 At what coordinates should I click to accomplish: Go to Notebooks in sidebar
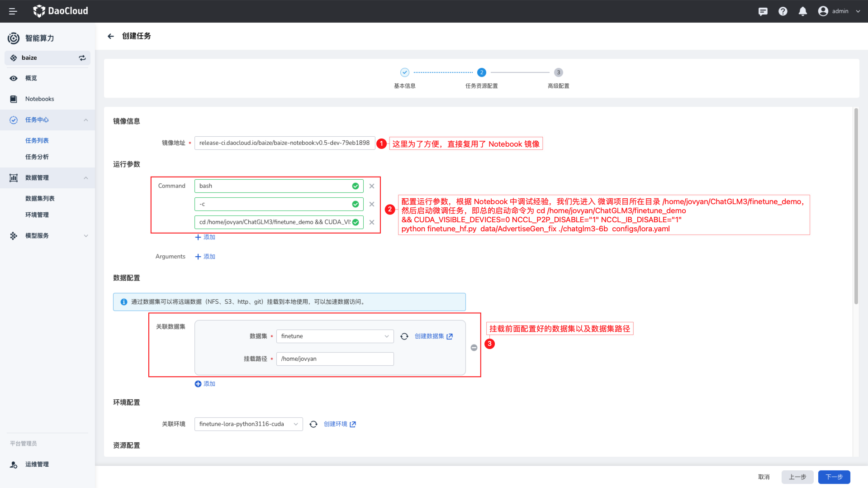(40, 99)
